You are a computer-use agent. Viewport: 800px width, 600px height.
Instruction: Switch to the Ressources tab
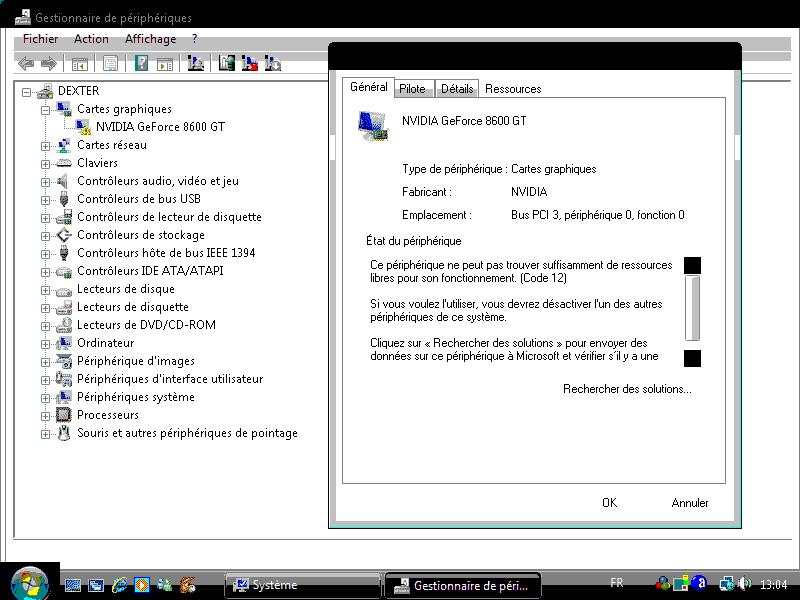[x=513, y=89]
